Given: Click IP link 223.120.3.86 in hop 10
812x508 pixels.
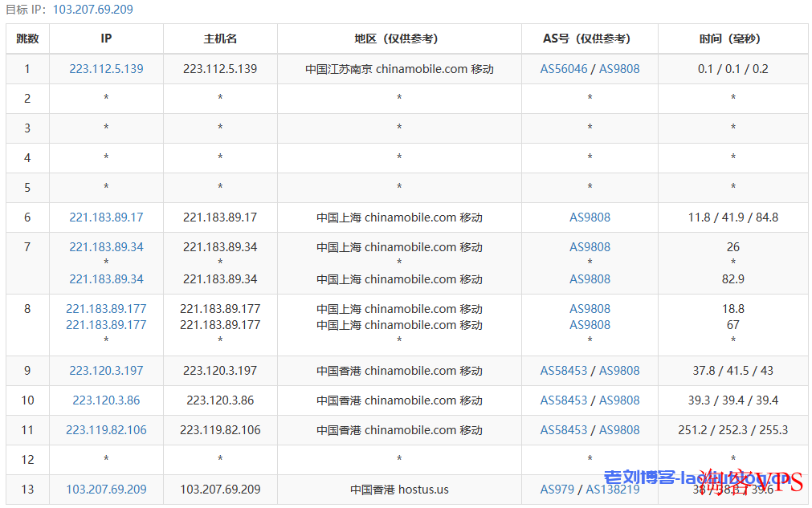Looking at the screenshot, I should [x=106, y=400].
